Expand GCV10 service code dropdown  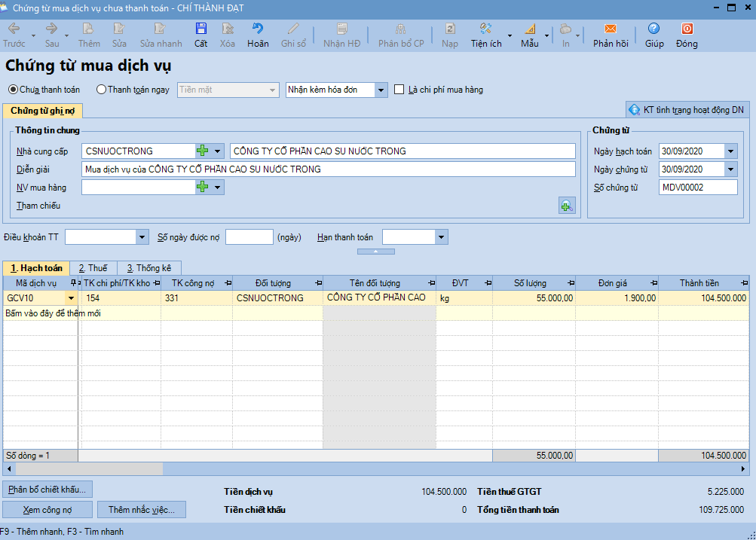(72, 298)
